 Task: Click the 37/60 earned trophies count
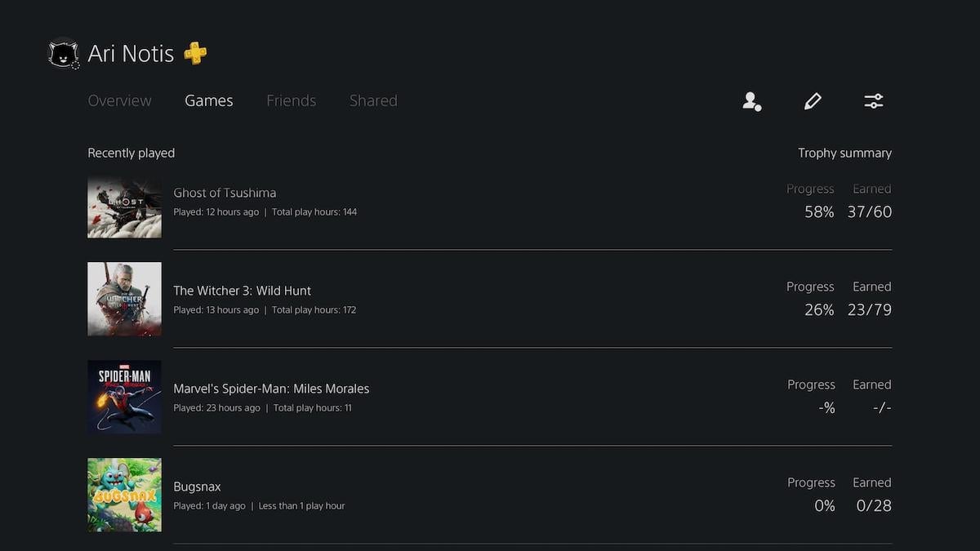tap(869, 211)
